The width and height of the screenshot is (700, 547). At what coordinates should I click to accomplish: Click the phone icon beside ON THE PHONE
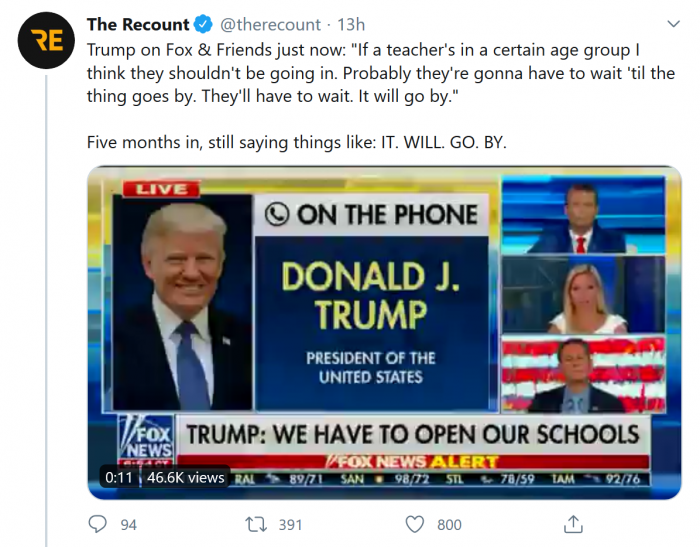[277, 214]
